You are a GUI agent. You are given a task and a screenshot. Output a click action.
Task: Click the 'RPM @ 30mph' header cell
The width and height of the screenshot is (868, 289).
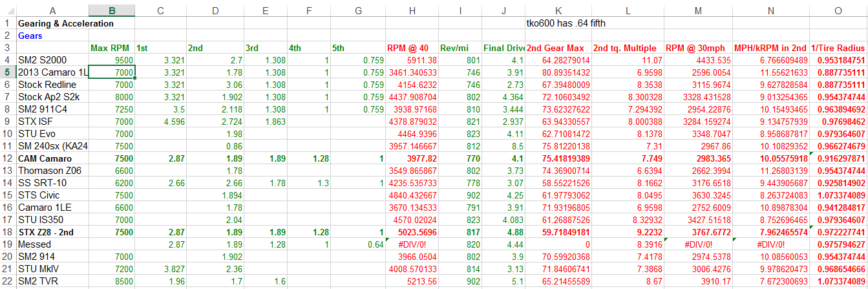(x=699, y=48)
